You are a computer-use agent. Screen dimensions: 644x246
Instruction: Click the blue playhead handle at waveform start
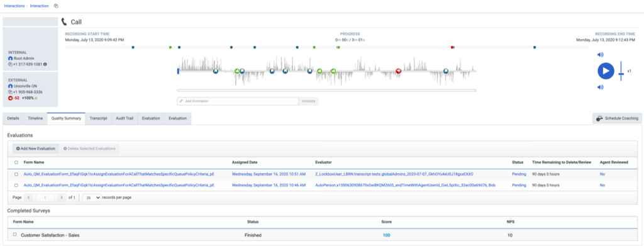click(x=178, y=71)
